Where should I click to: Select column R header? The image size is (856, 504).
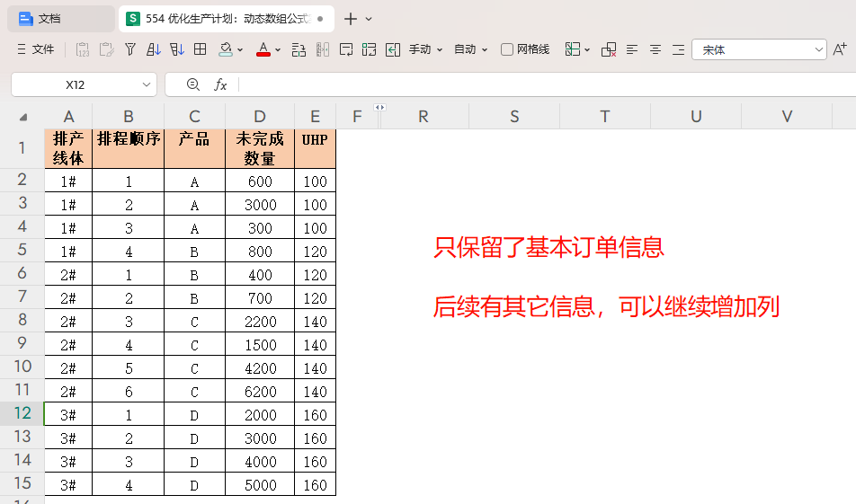tap(424, 116)
